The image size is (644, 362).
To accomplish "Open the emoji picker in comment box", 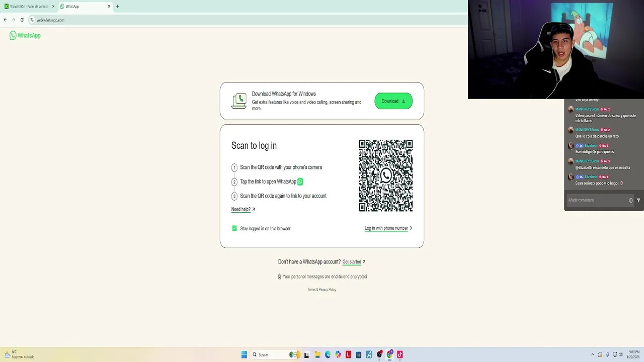I will click(x=631, y=200).
